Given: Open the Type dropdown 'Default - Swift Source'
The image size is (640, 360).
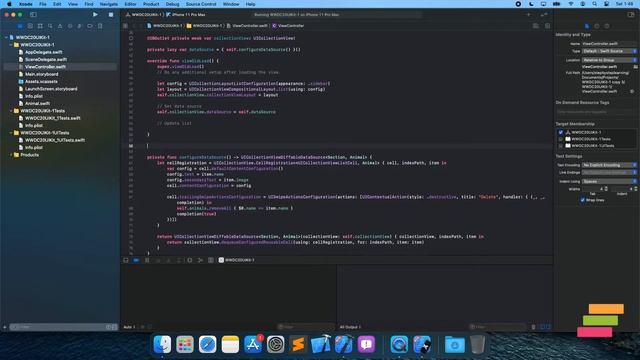Looking at the screenshot, I should coord(609,51).
